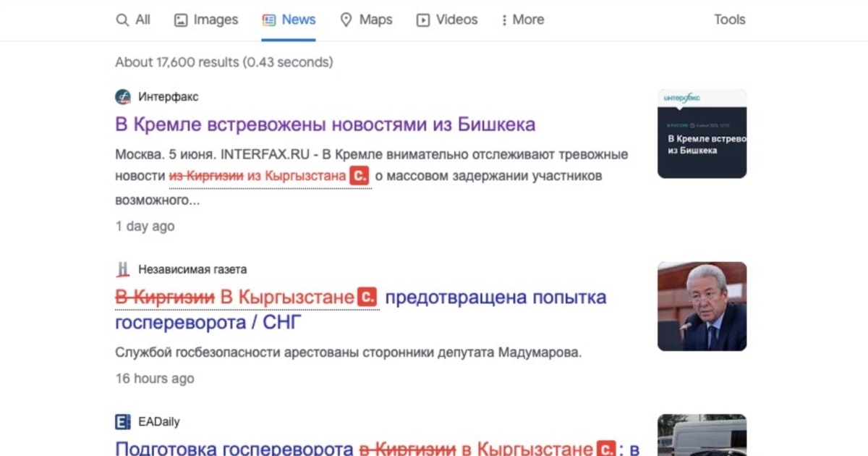The height and width of the screenshot is (456, 868).
Task: Open the Interfax article thumbnail
Action: coord(702,134)
